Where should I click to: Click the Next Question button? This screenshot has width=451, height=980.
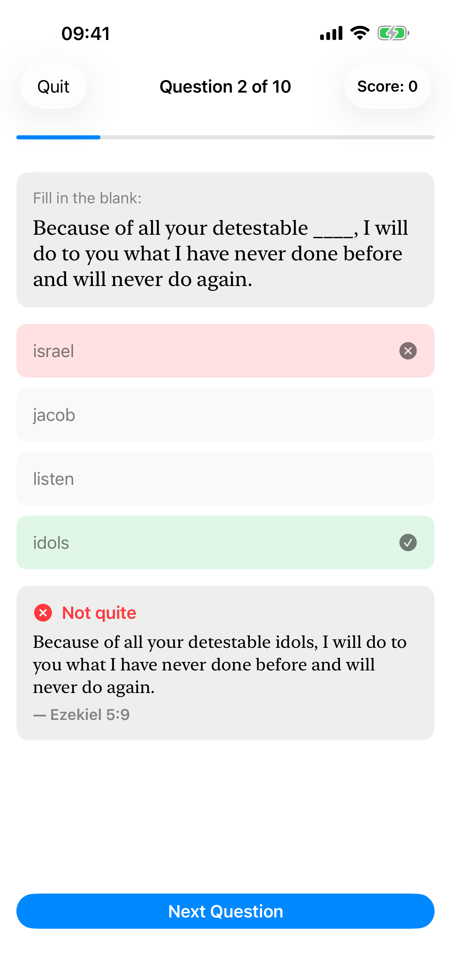pos(225,911)
